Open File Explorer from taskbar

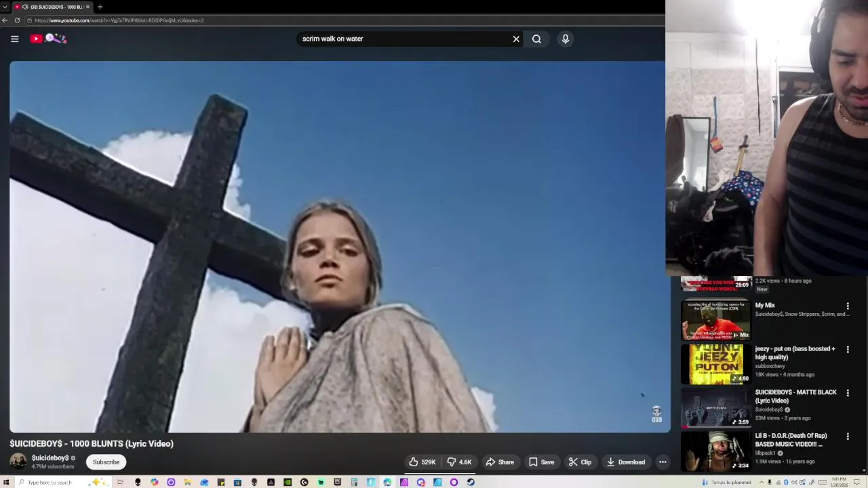click(187, 482)
